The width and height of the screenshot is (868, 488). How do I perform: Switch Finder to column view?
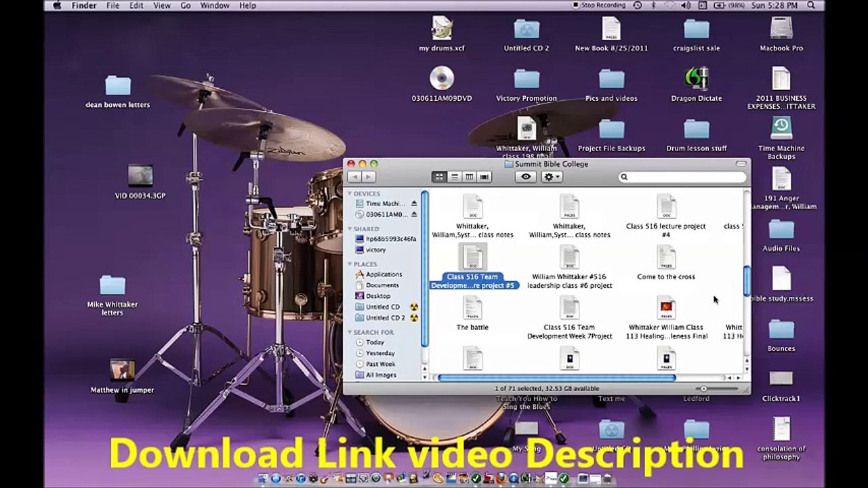469,177
